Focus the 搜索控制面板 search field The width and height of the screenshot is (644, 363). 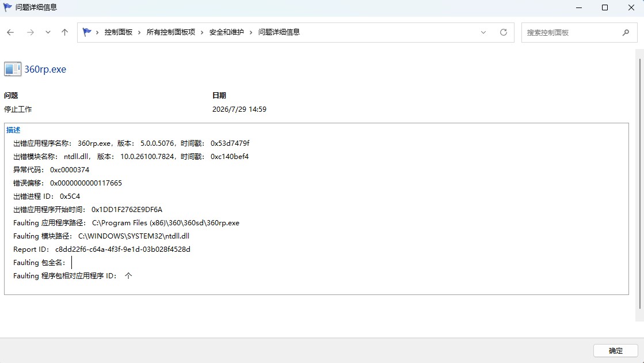[x=579, y=32]
